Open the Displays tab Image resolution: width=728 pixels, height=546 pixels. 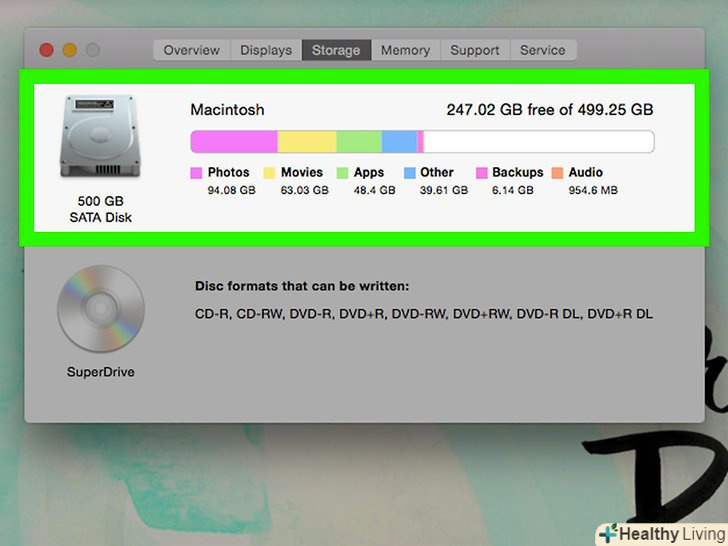(266, 50)
